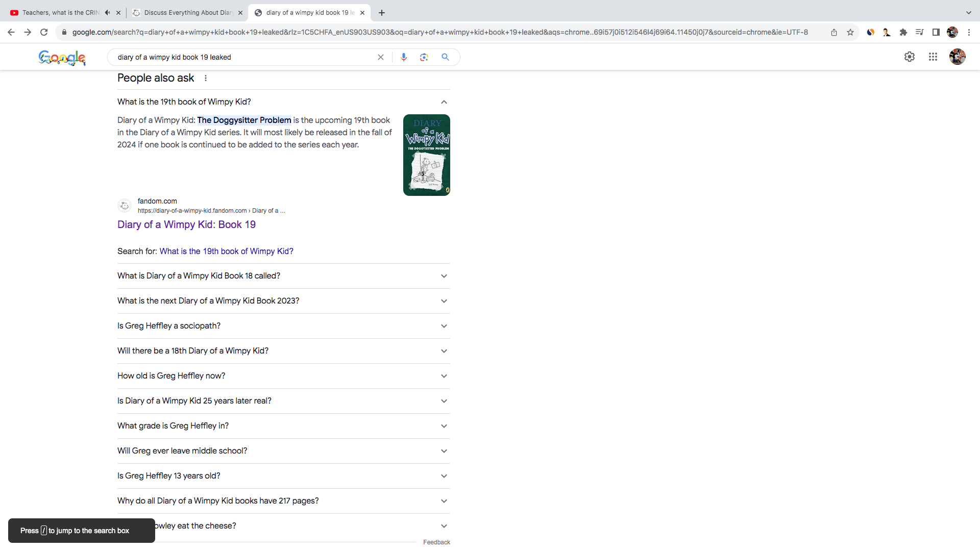Expand How old is Greg Heffley now
This screenshot has height=551, width=980.
pos(284,376)
